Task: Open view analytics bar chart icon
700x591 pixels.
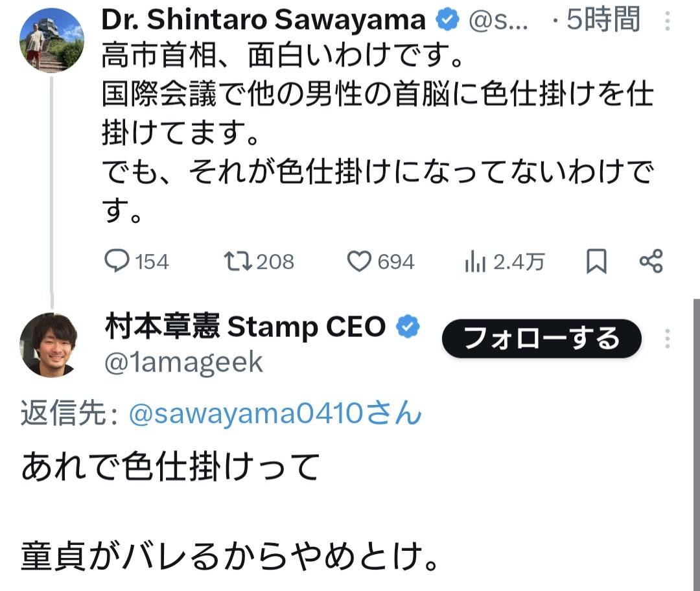Action: tap(475, 262)
